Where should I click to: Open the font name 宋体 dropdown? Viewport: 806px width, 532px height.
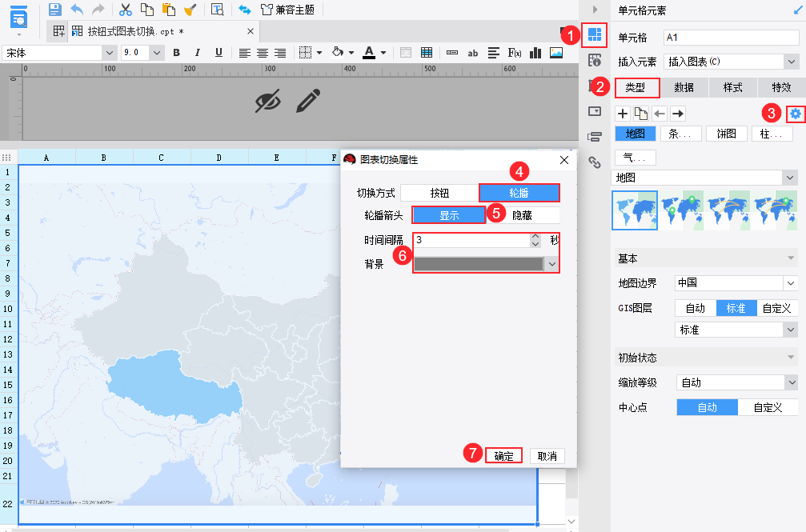click(109, 53)
